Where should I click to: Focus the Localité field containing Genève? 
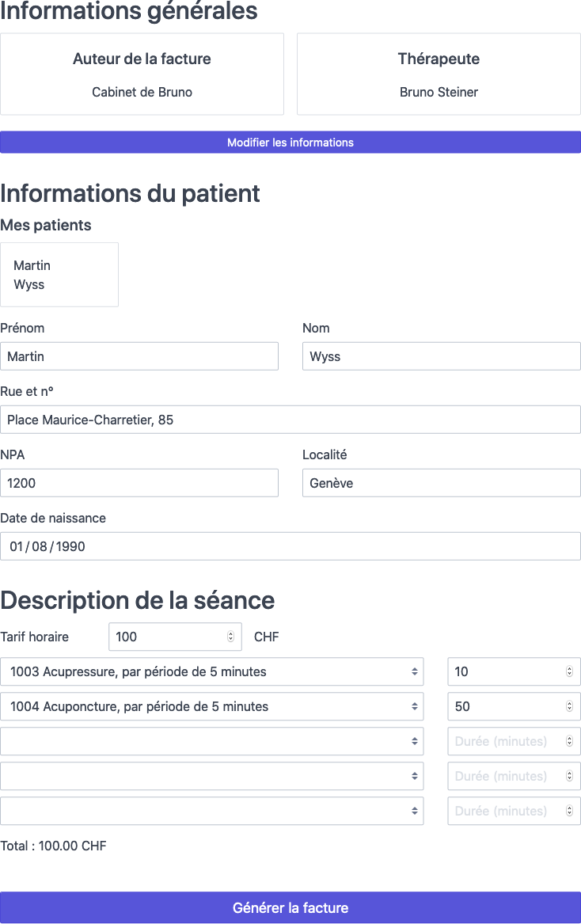coord(441,483)
